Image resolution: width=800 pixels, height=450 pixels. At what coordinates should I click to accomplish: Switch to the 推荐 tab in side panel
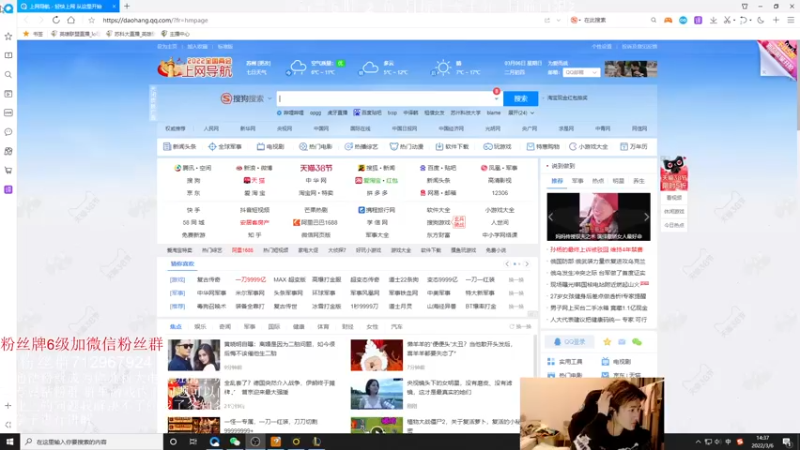[x=557, y=181]
